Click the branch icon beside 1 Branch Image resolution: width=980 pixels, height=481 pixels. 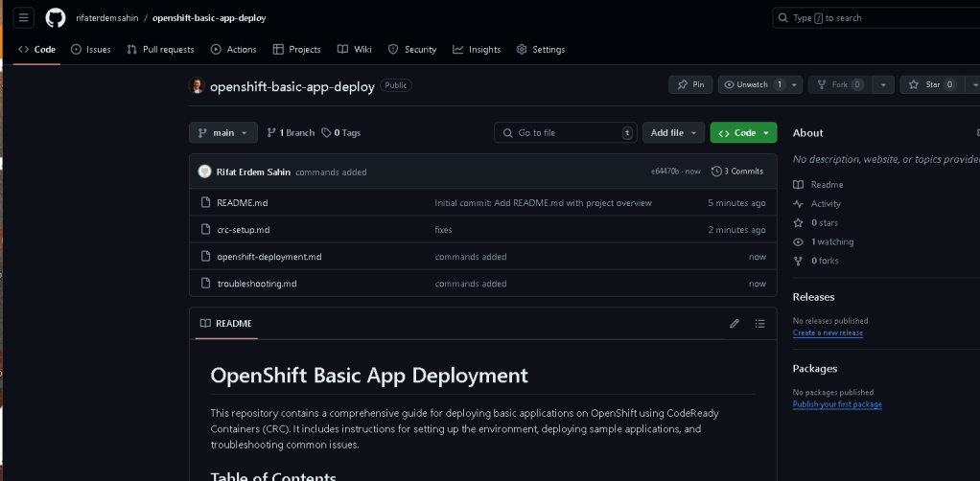(271, 132)
